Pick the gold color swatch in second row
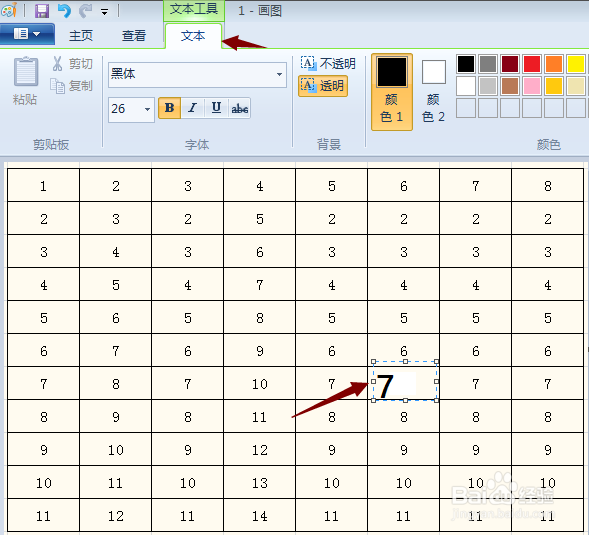The height and width of the screenshot is (535, 589). 554,86
